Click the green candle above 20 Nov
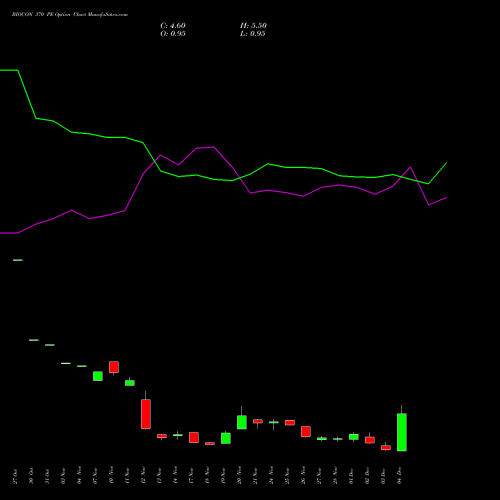This screenshot has width=500, height=500. pos(242,422)
